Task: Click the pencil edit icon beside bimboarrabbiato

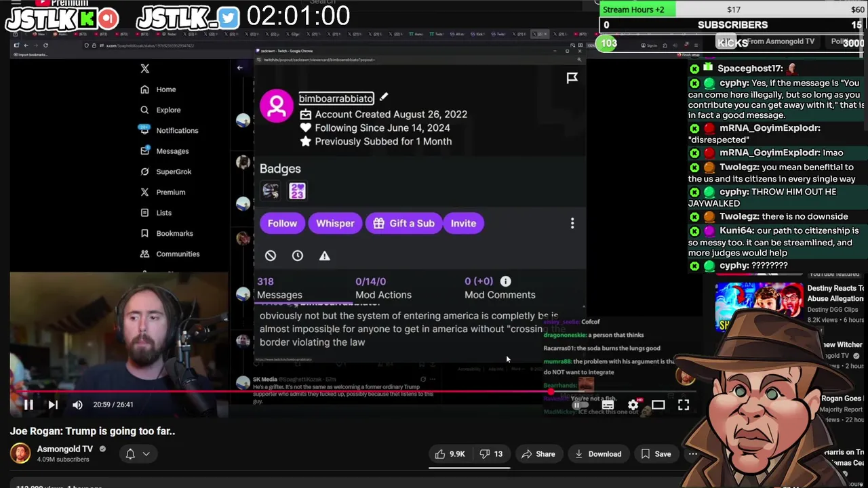Action: pos(383,98)
